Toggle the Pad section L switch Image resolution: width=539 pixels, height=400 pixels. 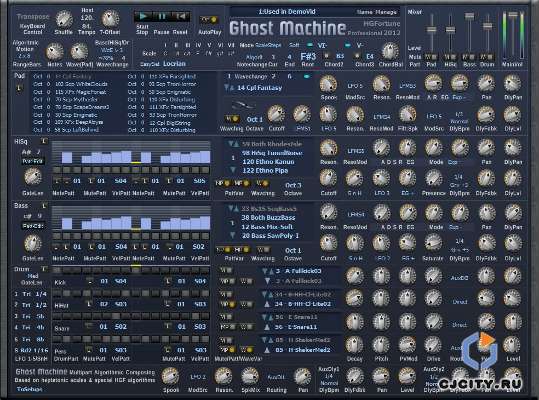coord(19,88)
